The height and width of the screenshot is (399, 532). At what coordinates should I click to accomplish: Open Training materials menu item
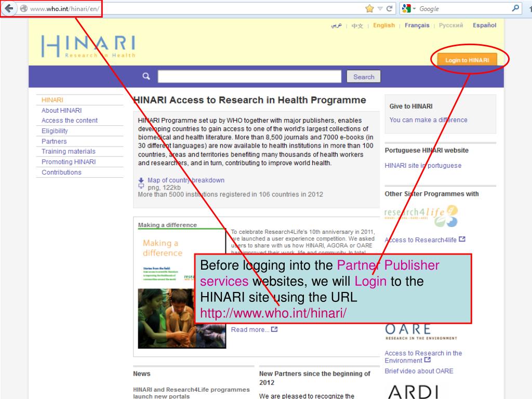68,151
